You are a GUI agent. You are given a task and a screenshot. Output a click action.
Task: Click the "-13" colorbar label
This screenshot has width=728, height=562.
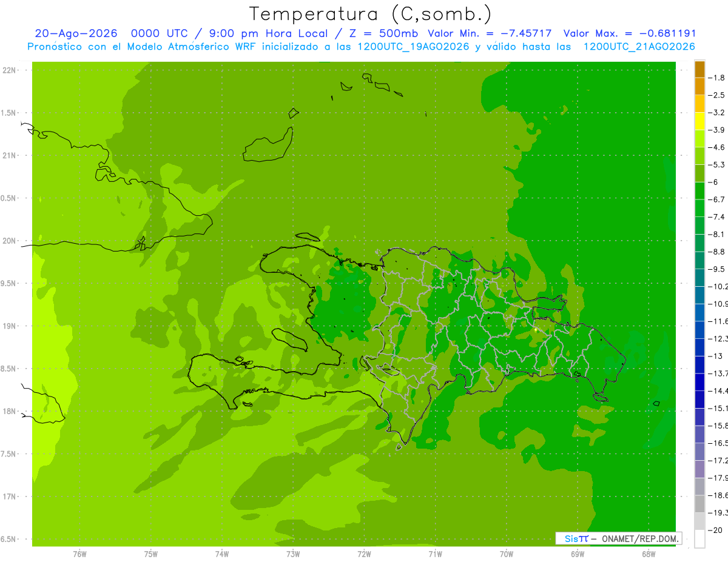pos(715,356)
